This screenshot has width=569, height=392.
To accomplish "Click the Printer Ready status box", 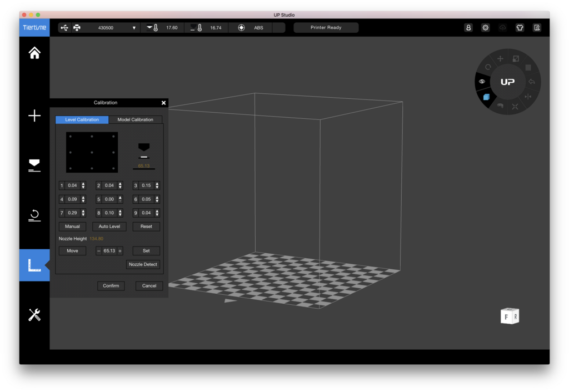I will (326, 28).
